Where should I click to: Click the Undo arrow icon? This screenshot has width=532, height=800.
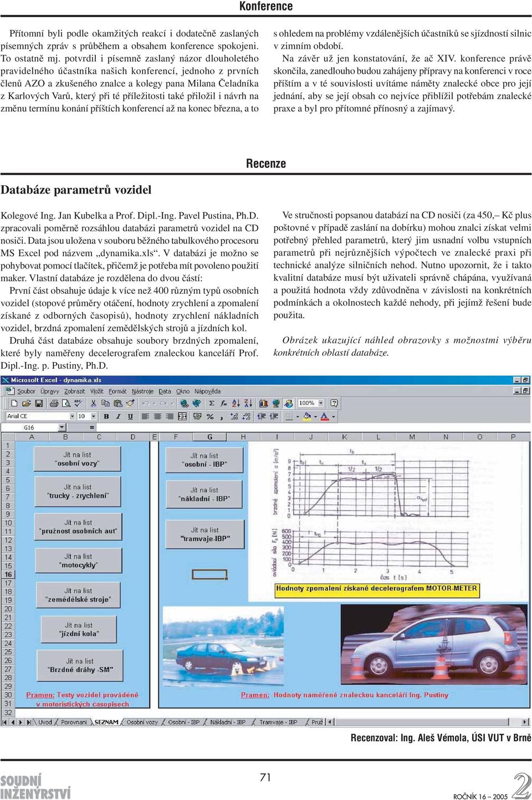pos(145,403)
